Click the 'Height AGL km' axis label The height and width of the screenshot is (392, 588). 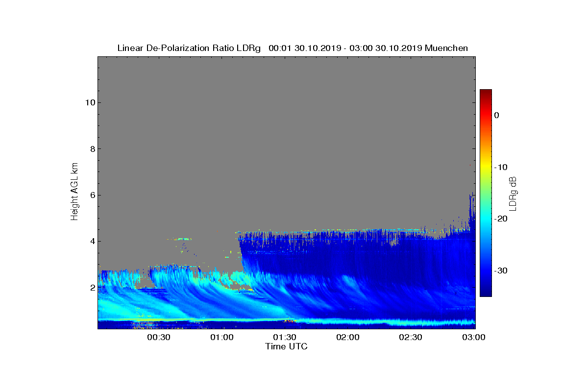74,192
